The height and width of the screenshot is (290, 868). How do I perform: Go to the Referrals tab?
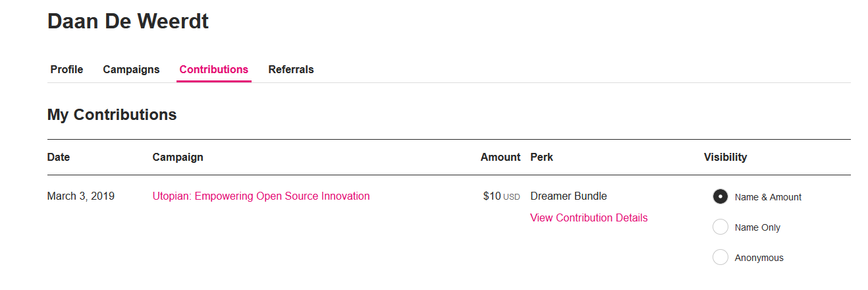pyautogui.click(x=291, y=69)
